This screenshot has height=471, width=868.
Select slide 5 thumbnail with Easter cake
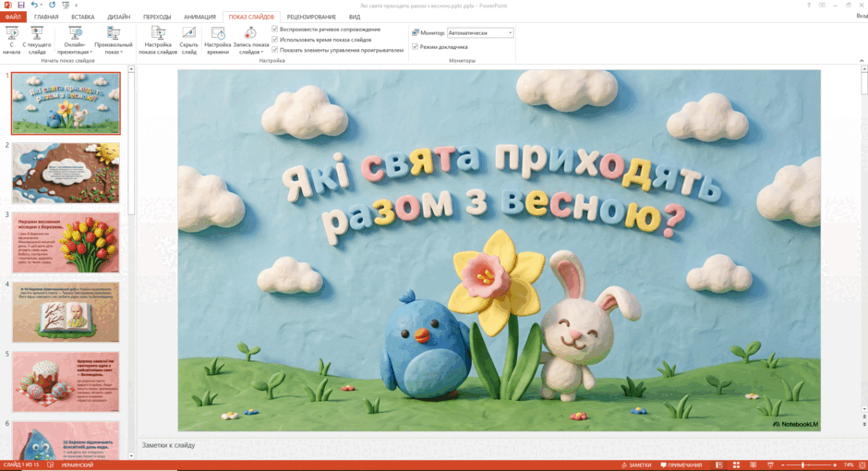[66, 382]
